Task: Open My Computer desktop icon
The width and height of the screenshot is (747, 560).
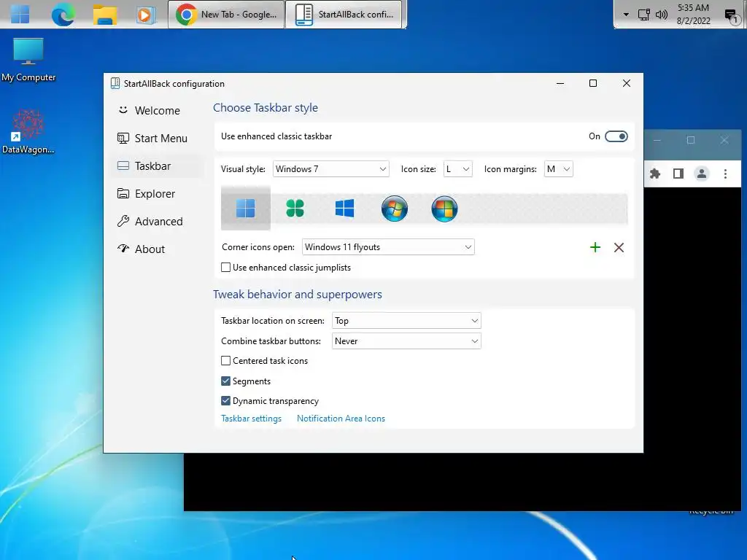Action: [28, 60]
